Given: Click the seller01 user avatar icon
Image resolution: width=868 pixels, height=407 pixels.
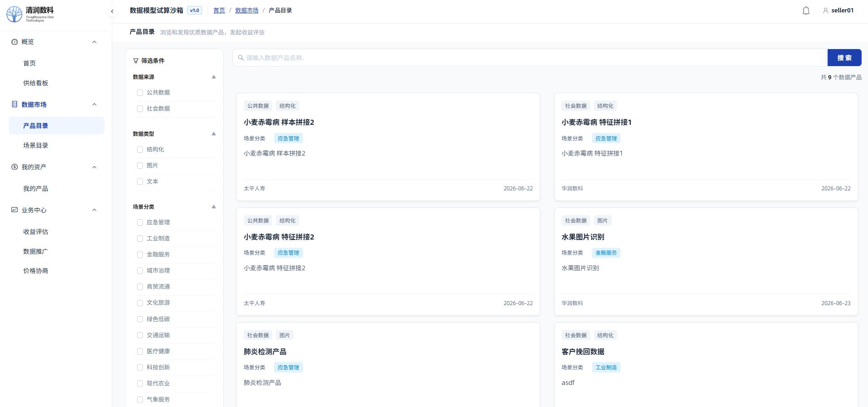Looking at the screenshot, I should (x=825, y=11).
